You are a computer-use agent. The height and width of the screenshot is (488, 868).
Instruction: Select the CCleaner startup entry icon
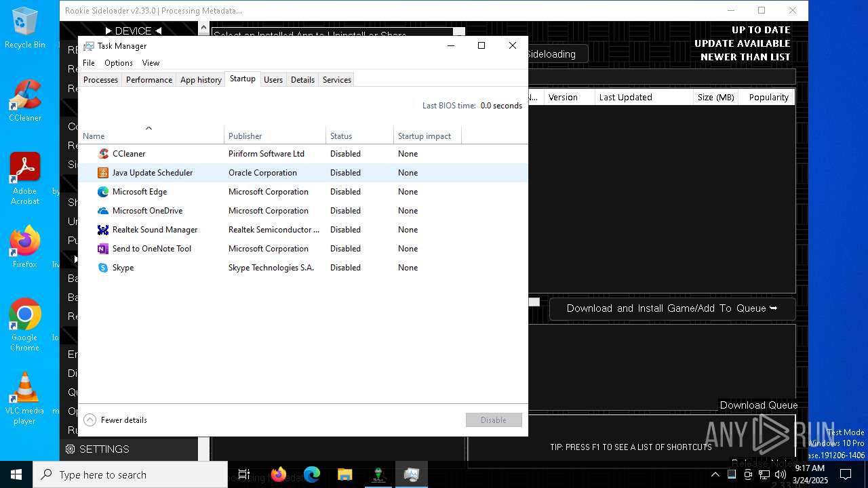[x=103, y=154]
